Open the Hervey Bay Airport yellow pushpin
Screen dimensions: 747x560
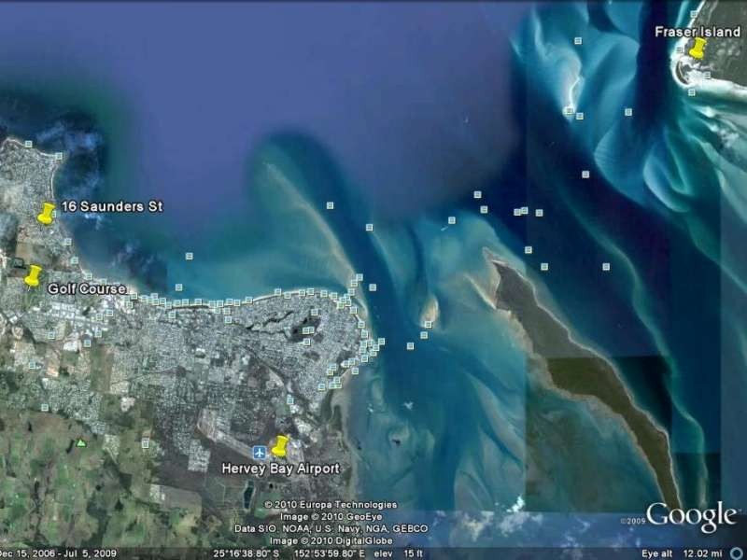pos(279,445)
